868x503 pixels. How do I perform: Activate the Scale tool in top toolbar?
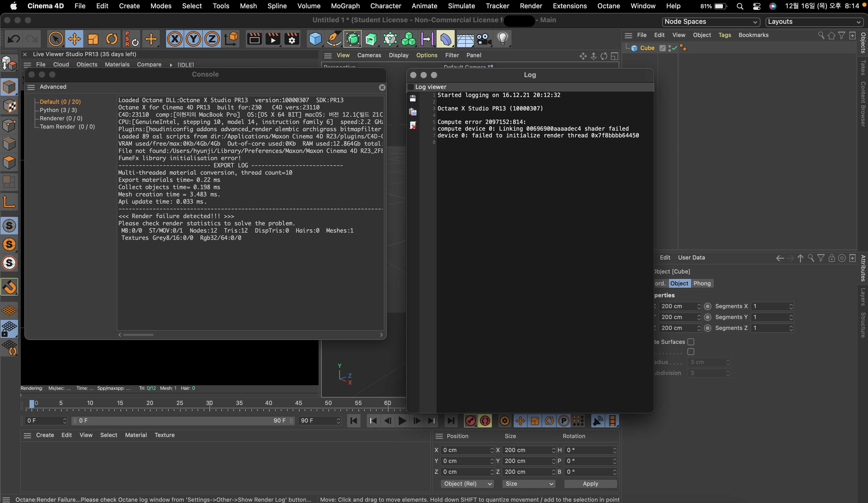pyautogui.click(x=93, y=39)
